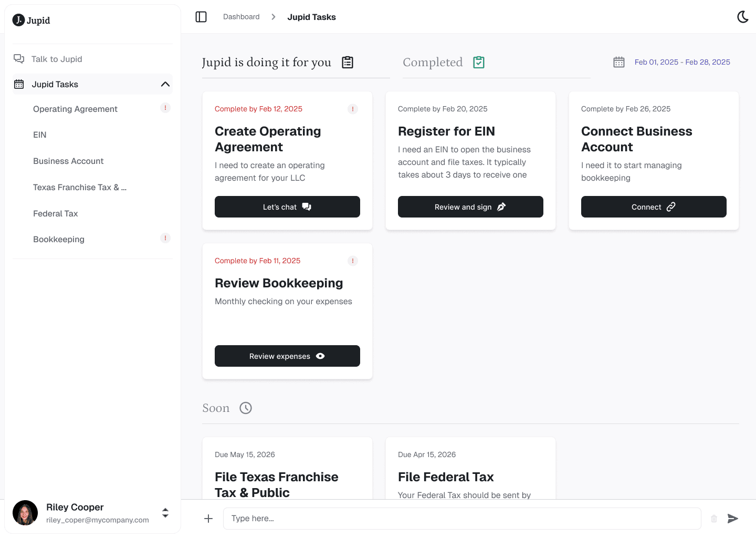Click alert badge on Create Operating Agreement card

353,109
